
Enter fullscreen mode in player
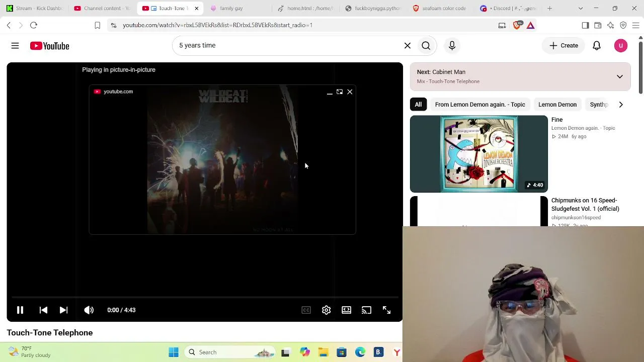pos(386,310)
